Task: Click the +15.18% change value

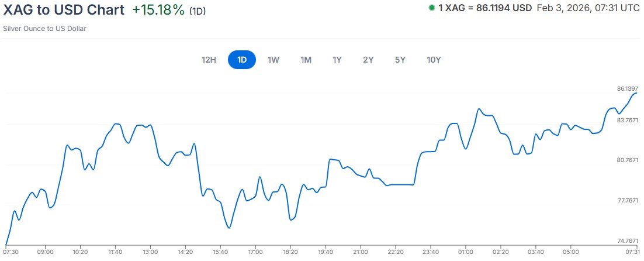Action: pos(158,11)
